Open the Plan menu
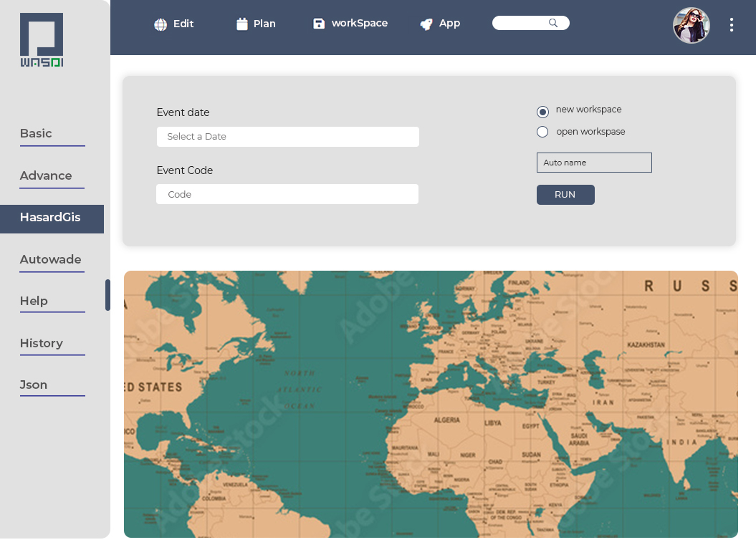756x560 pixels. click(x=264, y=24)
